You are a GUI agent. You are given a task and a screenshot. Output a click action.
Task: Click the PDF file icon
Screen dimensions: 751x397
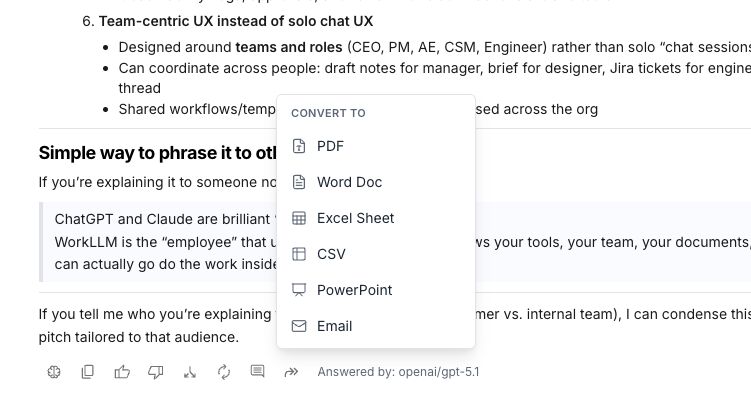point(299,146)
